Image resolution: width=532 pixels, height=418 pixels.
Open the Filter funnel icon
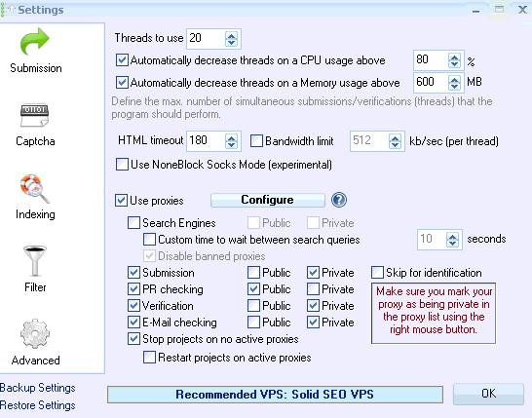tap(35, 261)
